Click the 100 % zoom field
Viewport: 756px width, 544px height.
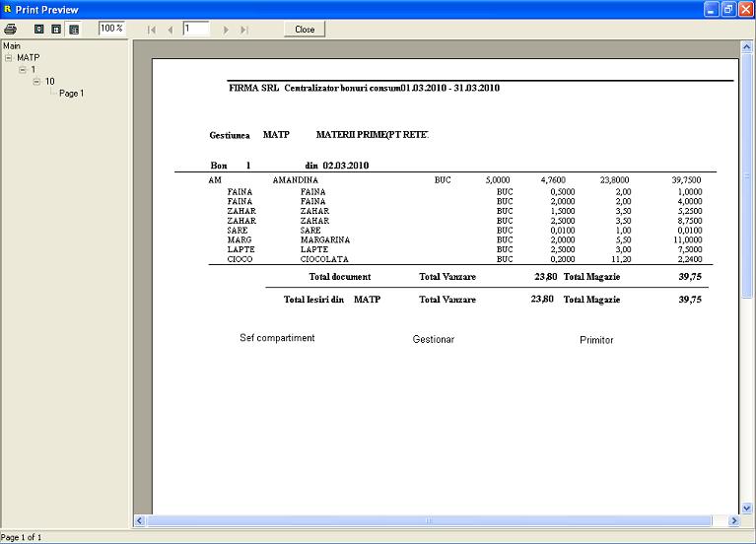pos(111,29)
